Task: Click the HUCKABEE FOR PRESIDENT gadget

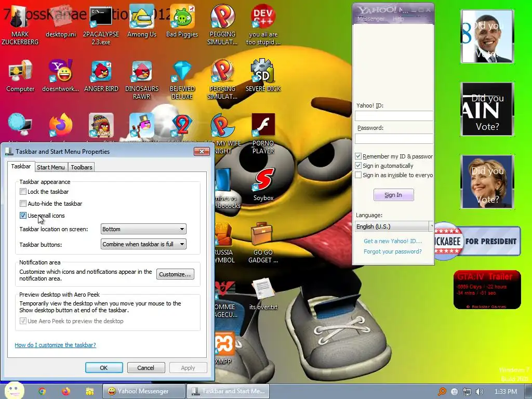Action: point(477,241)
